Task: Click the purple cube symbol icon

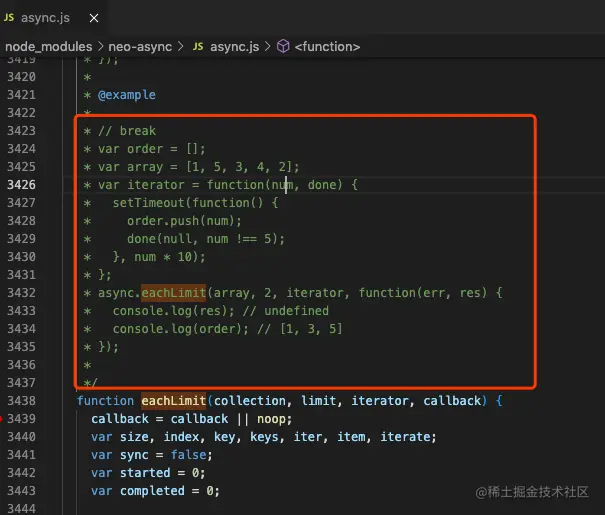Action: click(283, 47)
